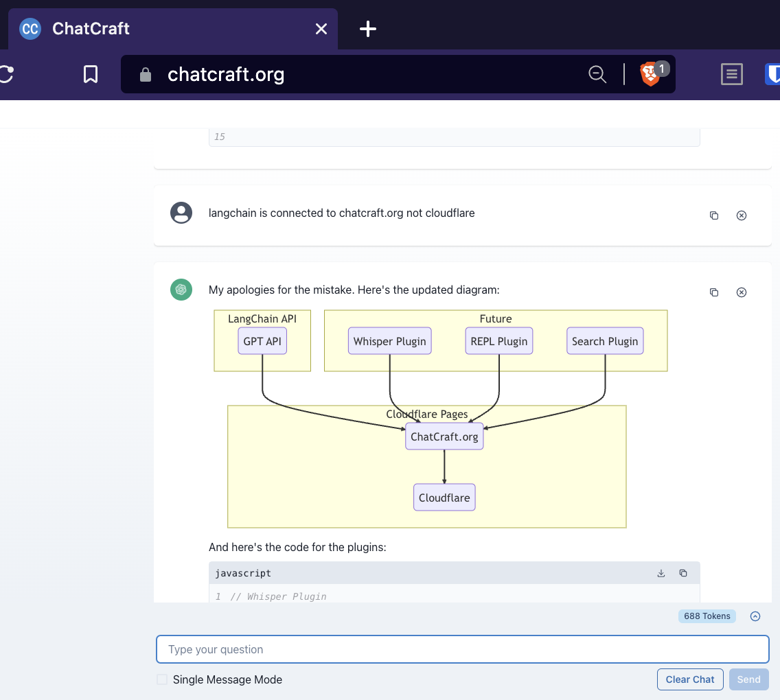Copy the 'My apologies' assistant message

(714, 292)
